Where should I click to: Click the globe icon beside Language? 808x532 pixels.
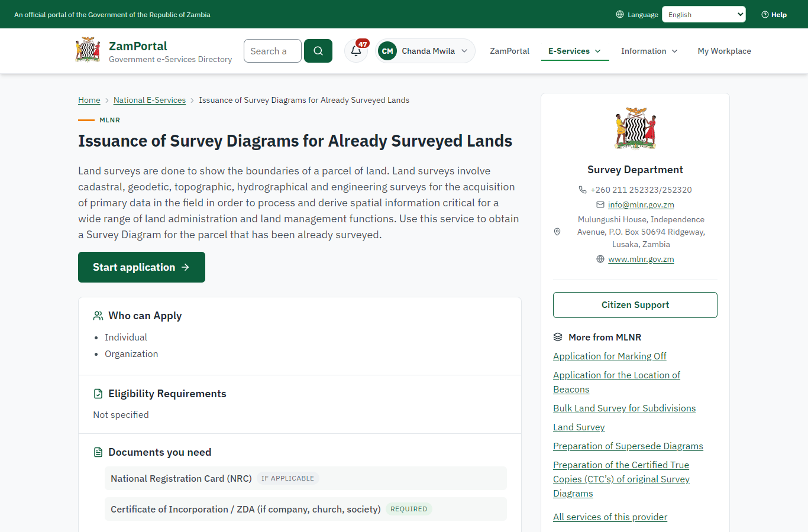tap(620, 14)
